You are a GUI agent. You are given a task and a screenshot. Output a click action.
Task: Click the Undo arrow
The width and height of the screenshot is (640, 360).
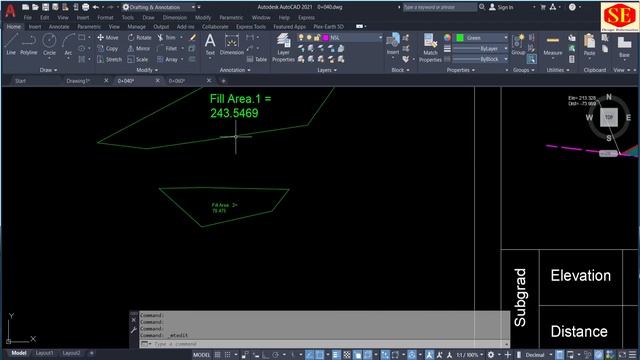pos(96,7)
